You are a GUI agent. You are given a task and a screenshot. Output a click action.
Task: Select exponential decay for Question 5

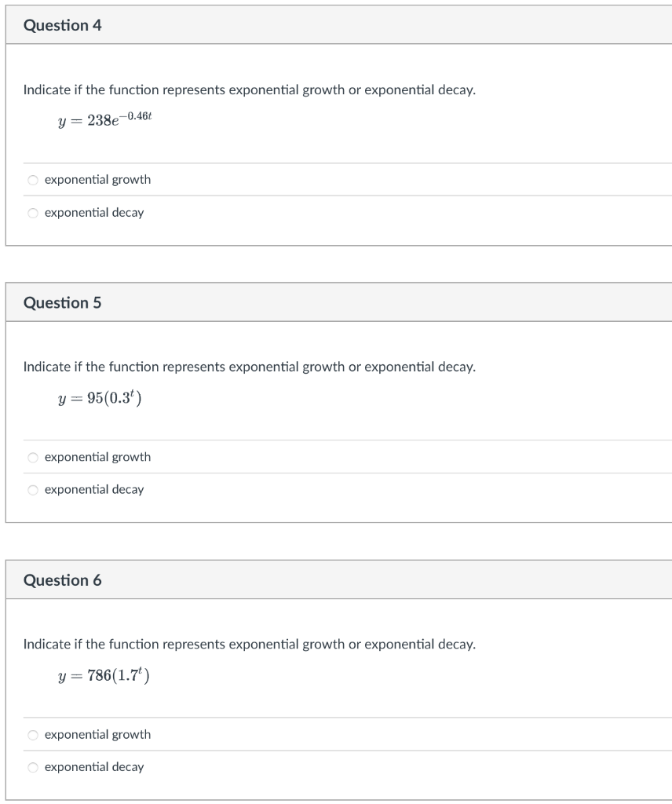pyautogui.click(x=32, y=489)
